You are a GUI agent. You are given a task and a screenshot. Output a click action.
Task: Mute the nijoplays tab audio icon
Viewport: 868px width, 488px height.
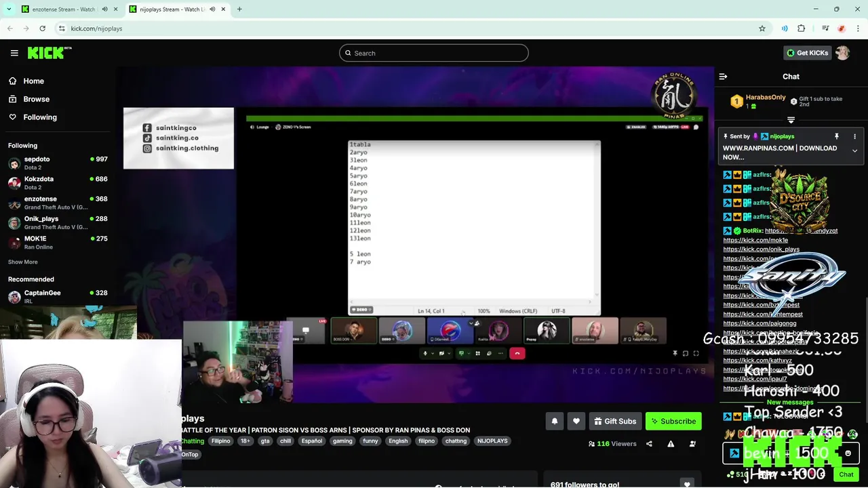click(x=213, y=9)
